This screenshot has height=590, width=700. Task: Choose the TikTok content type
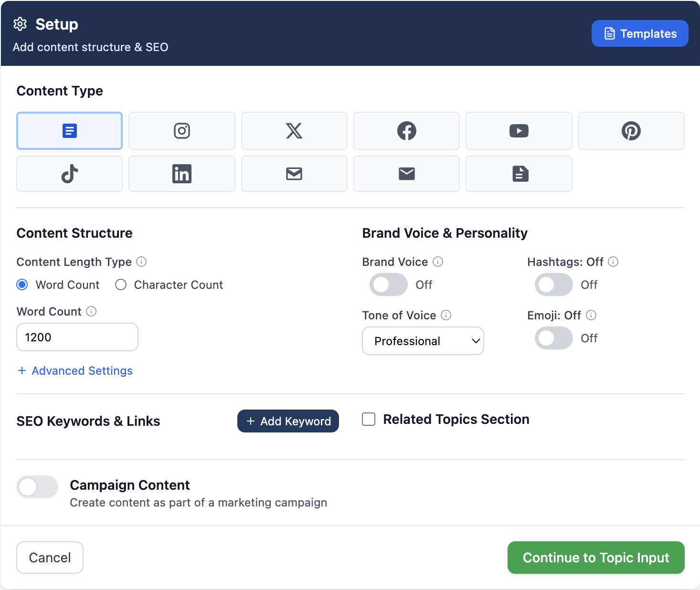point(69,174)
